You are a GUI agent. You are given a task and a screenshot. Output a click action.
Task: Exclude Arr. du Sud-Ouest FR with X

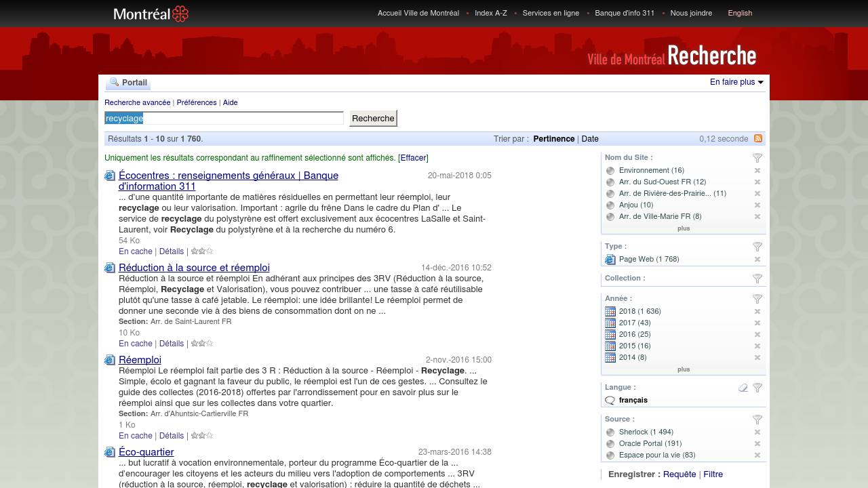coord(757,182)
